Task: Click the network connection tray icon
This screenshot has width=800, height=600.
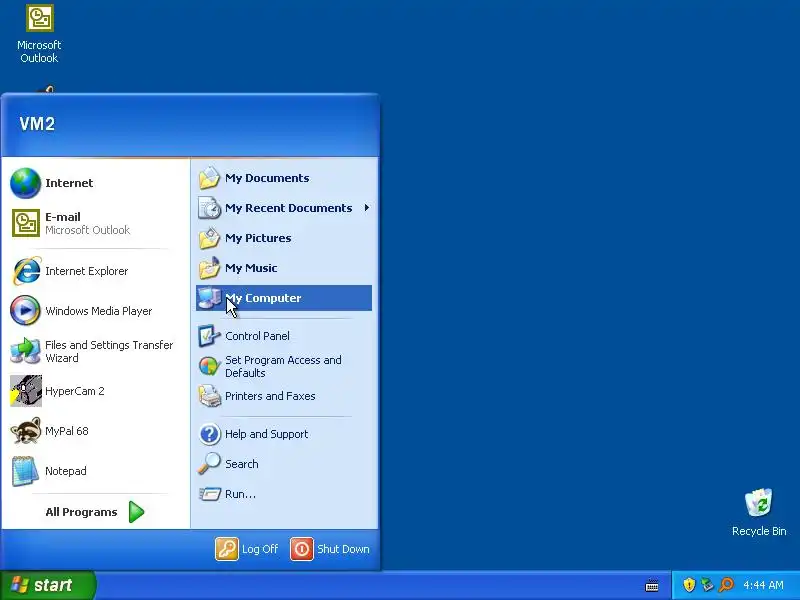Action: coord(707,584)
